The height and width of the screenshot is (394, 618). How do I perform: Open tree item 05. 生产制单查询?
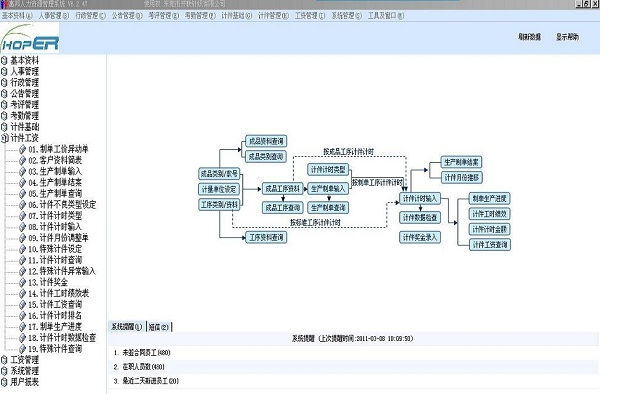point(55,193)
